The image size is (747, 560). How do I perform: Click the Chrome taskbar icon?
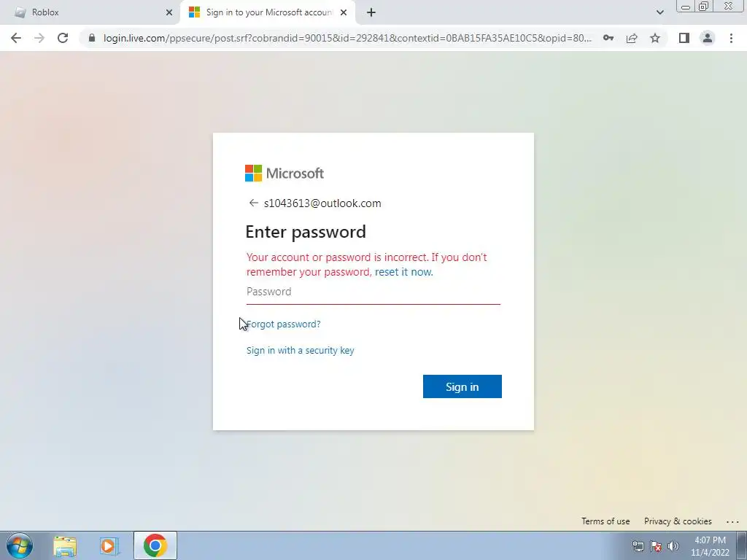click(155, 545)
